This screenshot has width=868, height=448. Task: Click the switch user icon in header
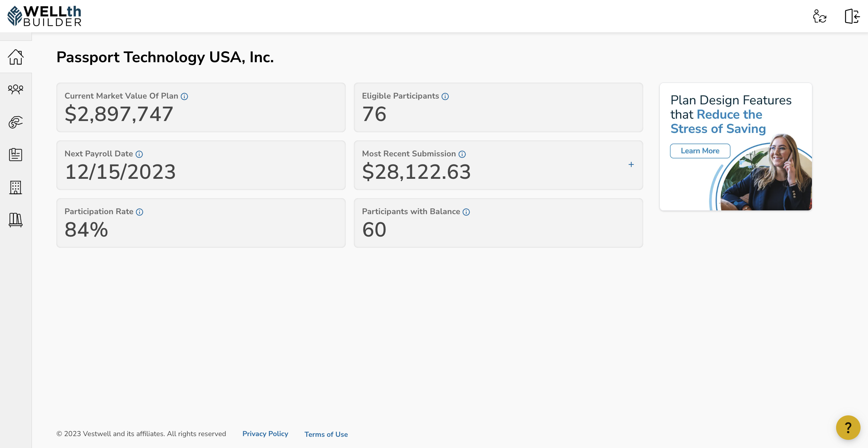coord(820,16)
